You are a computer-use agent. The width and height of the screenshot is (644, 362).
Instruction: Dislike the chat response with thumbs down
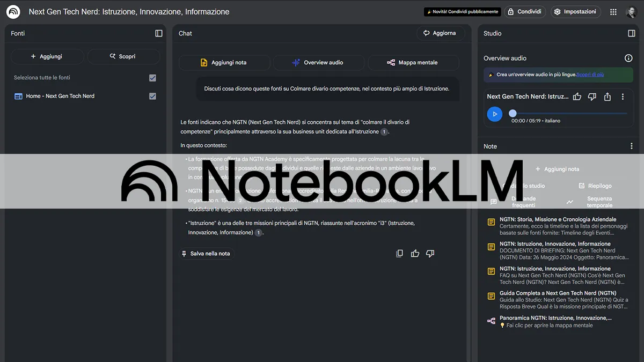[x=430, y=254]
